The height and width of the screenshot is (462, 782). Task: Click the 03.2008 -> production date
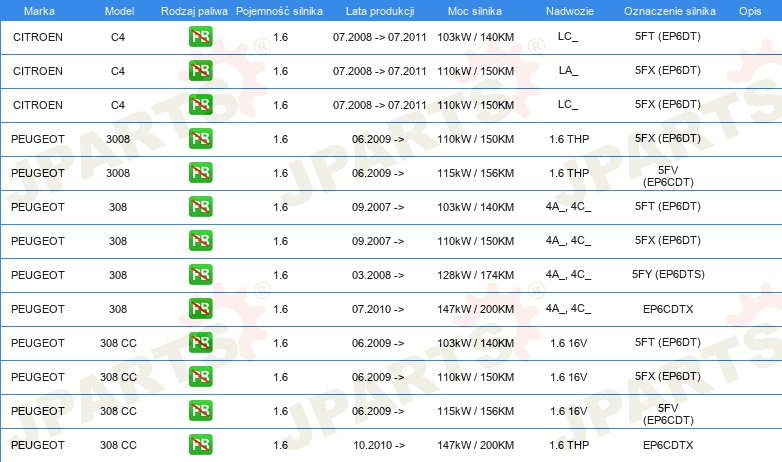(x=378, y=275)
